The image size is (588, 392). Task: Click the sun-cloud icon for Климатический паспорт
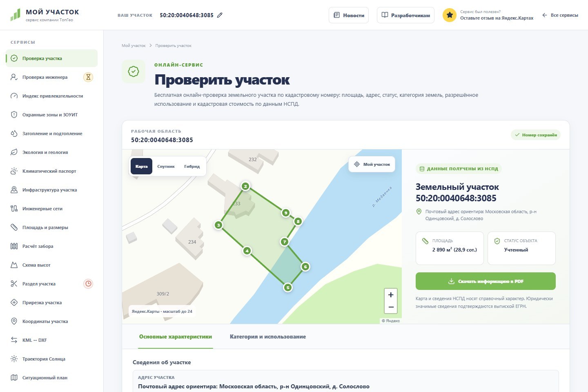point(14,171)
